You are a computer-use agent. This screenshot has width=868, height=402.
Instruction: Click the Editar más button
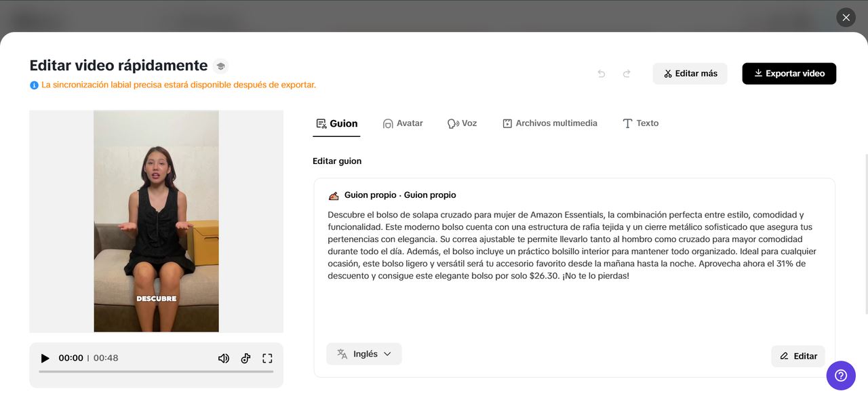[x=690, y=73]
